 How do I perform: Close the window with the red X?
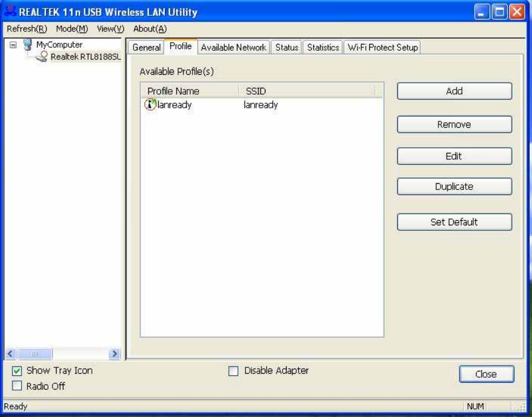pyautogui.click(x=517, y=12)
